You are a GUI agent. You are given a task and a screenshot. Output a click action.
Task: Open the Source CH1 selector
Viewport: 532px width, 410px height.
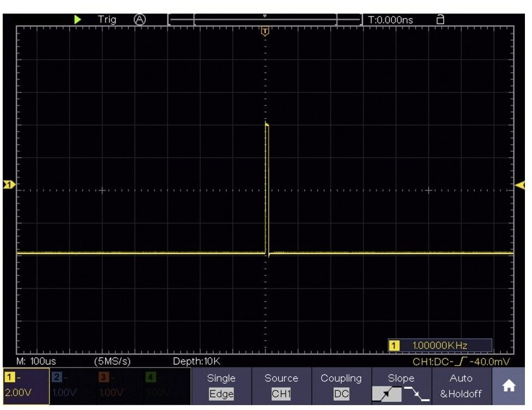tap(281, 386)
